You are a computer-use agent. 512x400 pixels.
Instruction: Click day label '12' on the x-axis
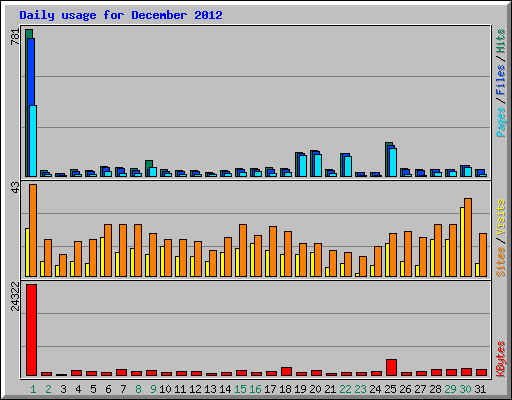coord(195,389)
